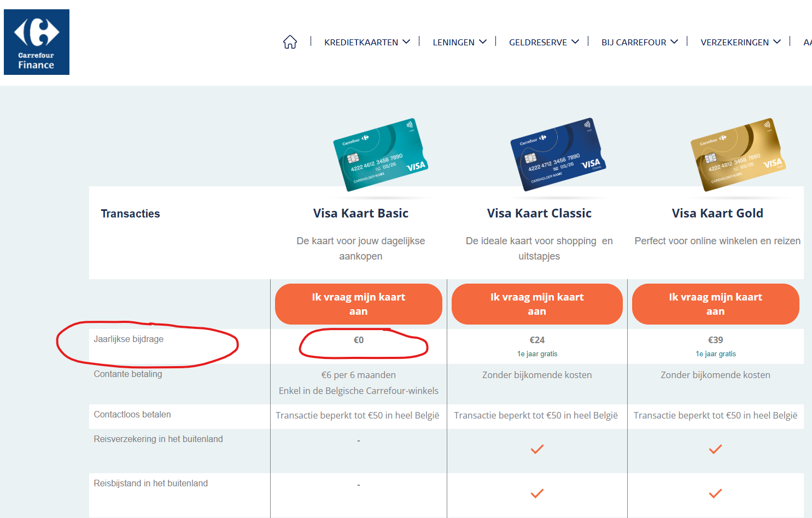
Task: Click Gold travel assistance checkmark
Action: (x=715, y=493)
